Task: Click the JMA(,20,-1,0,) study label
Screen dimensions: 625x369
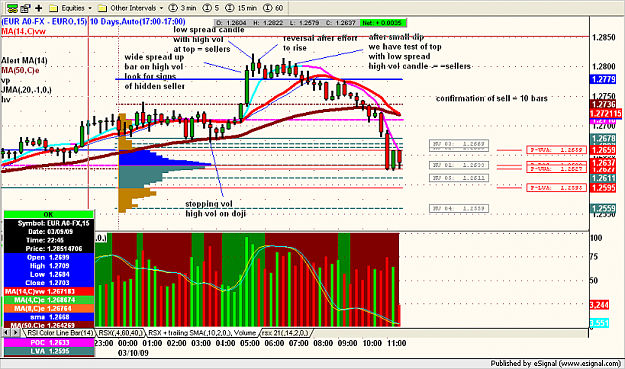Action: coord(26,90)
